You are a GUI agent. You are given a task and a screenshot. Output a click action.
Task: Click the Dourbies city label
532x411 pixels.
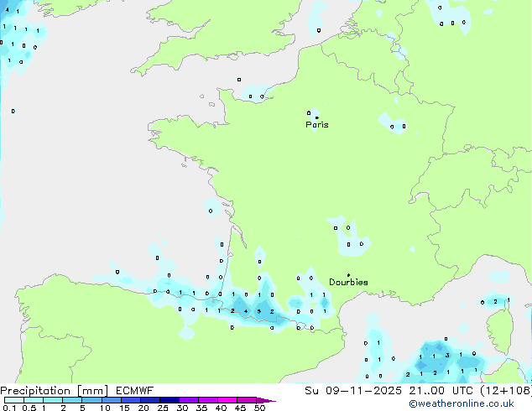pyautogui.click(x=348, y=282)
